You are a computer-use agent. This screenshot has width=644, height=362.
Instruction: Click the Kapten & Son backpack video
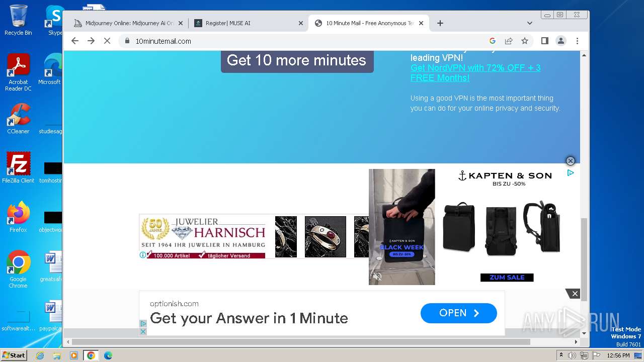[401, 227]
